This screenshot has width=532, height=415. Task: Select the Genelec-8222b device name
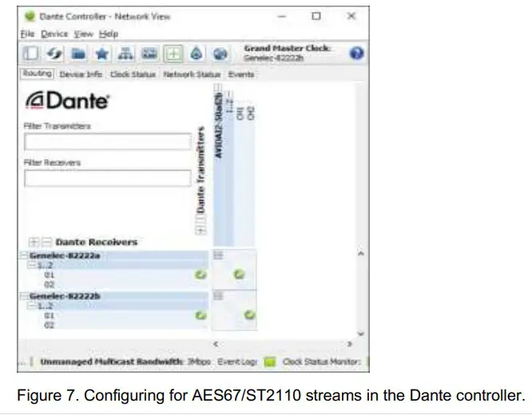click(x=65, y=296)
